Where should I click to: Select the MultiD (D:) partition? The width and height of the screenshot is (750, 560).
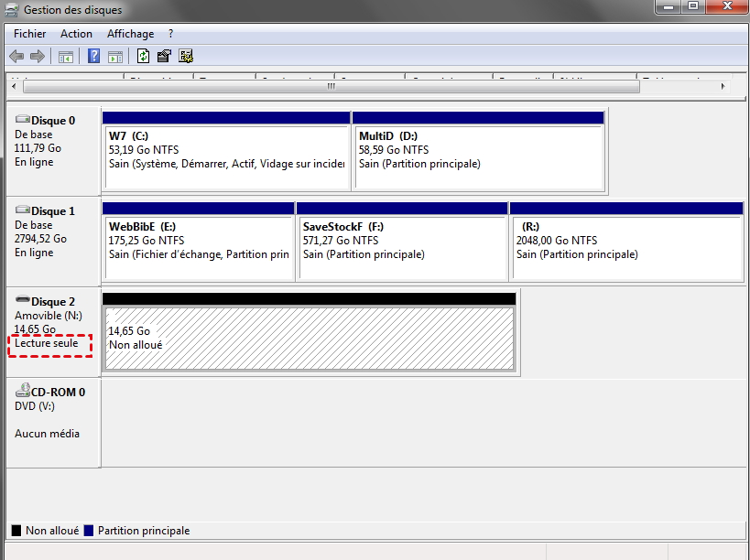(x=478, y=151)
